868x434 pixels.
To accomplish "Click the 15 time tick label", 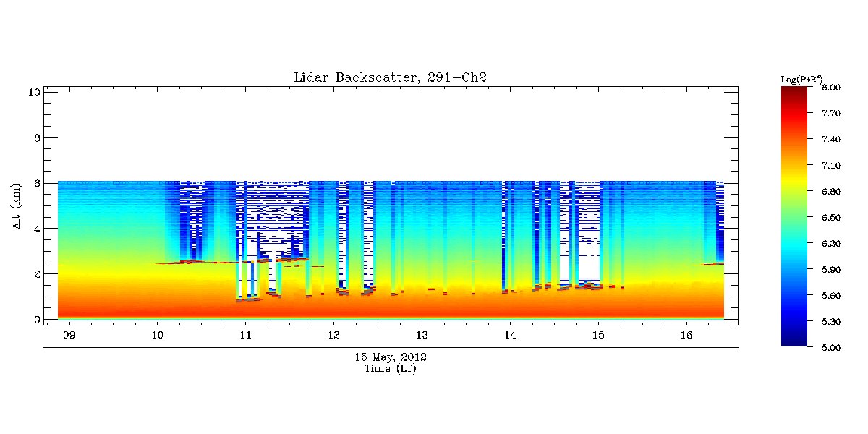I will pyautogui.click(x=599, y=336).
